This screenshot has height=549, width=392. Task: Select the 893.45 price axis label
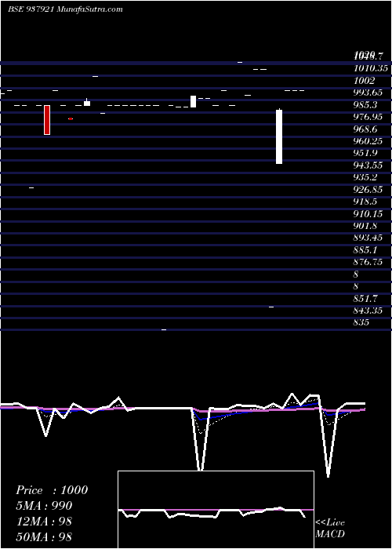pyautogui.click(x=368, y=238)
